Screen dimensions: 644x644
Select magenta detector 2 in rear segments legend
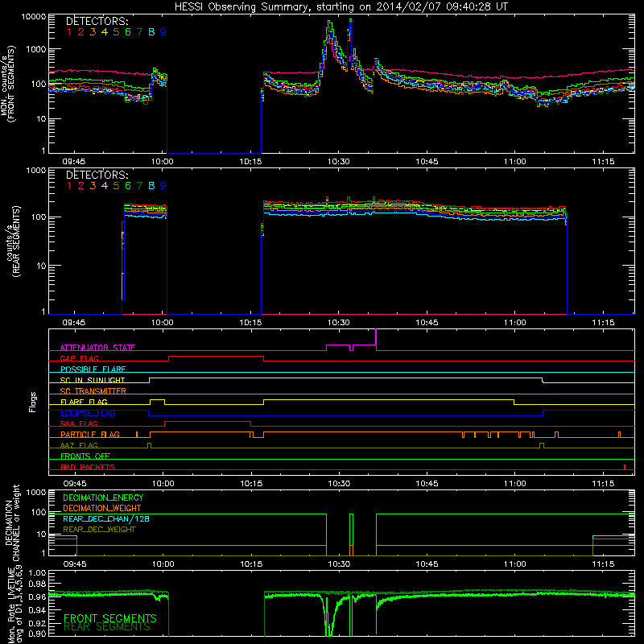pyautogui.click(x=81, y=186)
